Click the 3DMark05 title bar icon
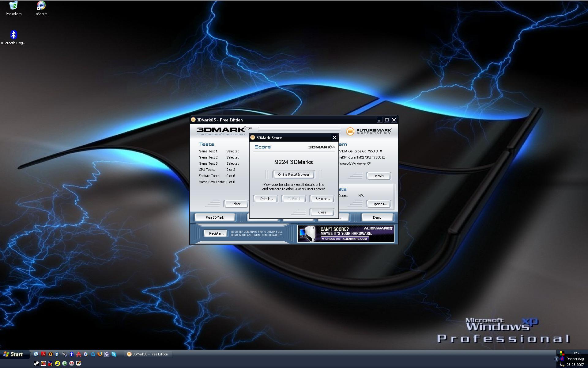The width and height of the screenshot is (588, 368). coord(193,120)
